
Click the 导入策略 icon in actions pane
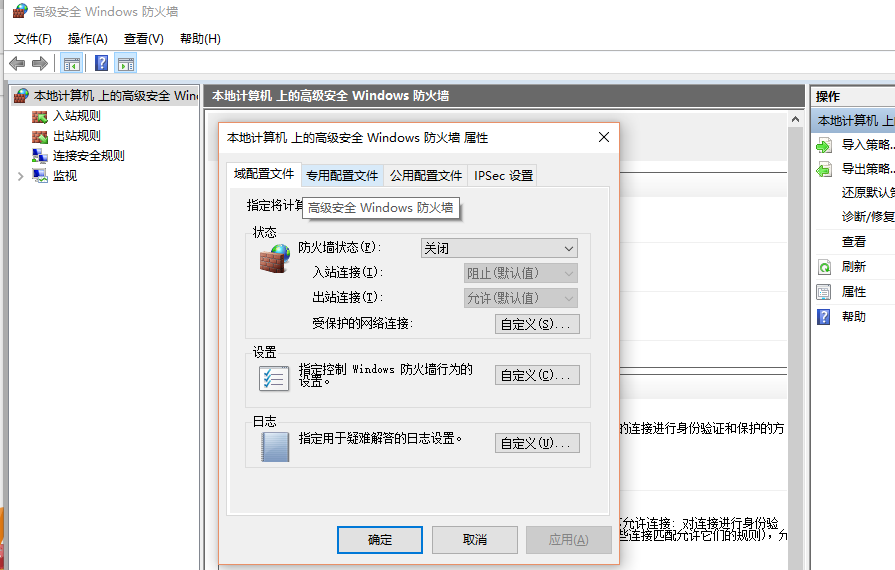[824, 145]
